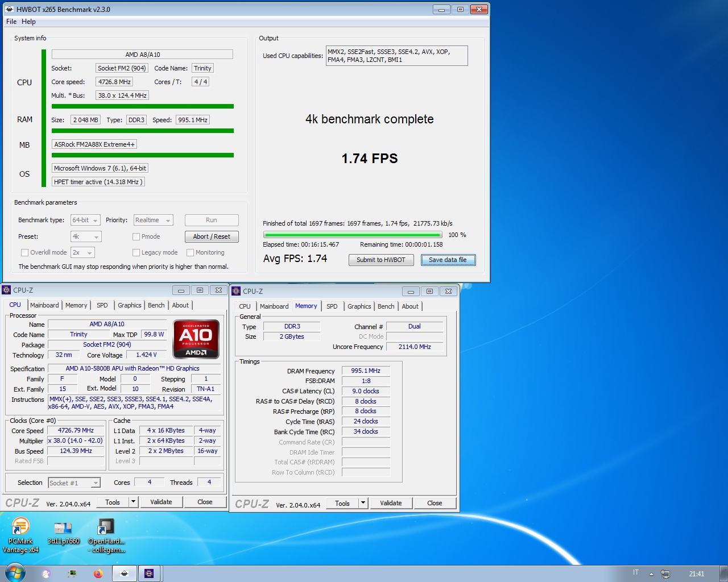Click Close button in left CPU-Z window
Screen dimensions: 728x582
click(x=205, y=502)
